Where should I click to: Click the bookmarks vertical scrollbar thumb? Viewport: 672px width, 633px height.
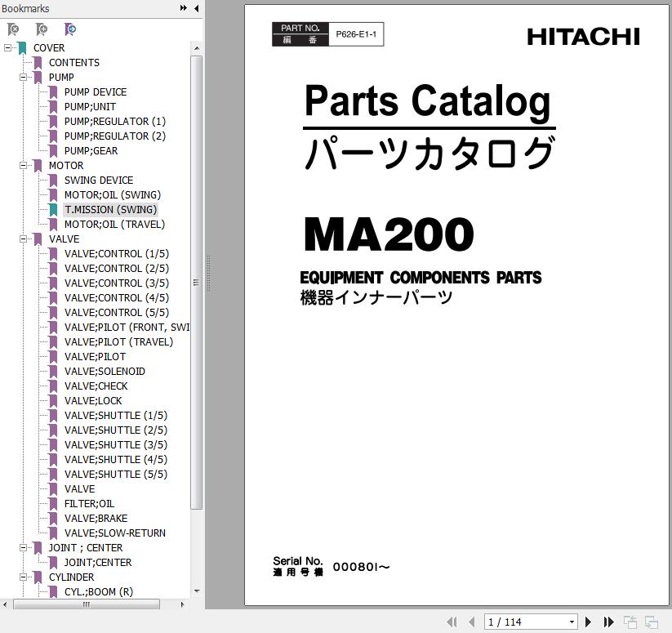196,283
